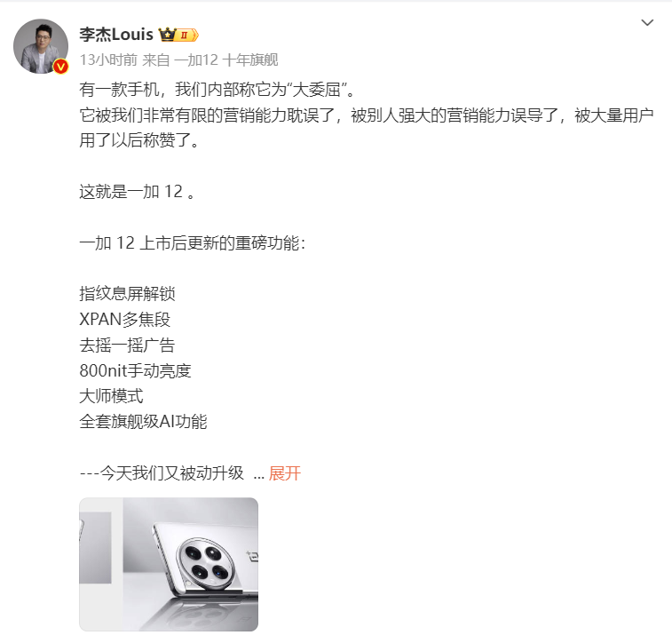The width and height of the screenshot is (672, 635).
Task: Click the opening sentence mentioning 大委屈
Action: pos(217,90)
